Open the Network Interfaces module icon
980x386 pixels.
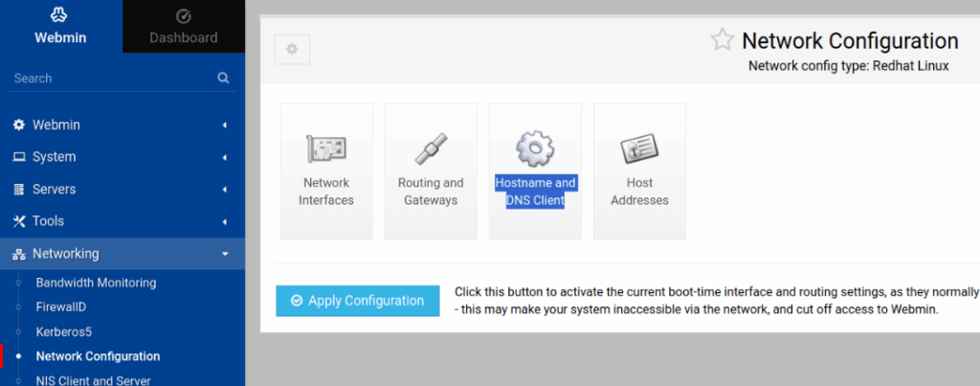(x=326, y=148)
